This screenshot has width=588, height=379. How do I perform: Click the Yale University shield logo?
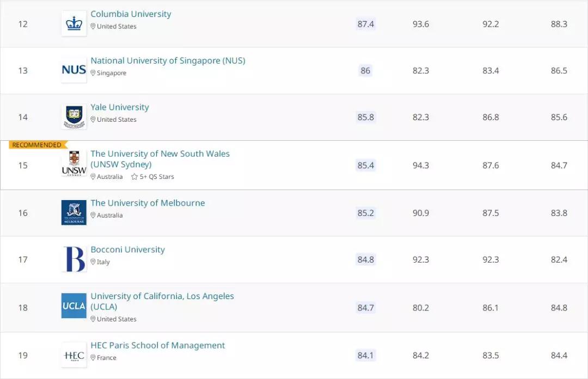click(73, 116)
